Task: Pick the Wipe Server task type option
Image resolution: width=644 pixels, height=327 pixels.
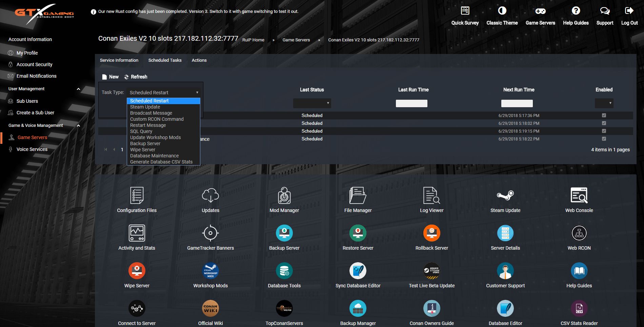Action: coord(163,150)
